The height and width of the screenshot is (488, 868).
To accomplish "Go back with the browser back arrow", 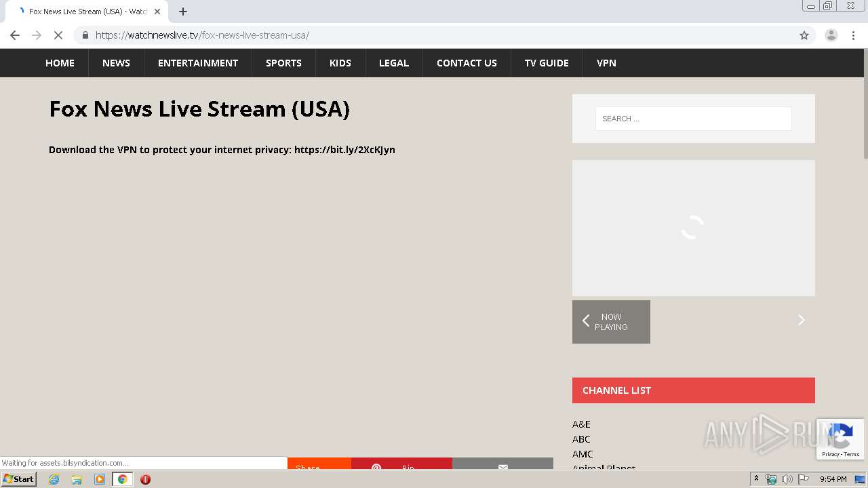I will click(x=15, y=35).
